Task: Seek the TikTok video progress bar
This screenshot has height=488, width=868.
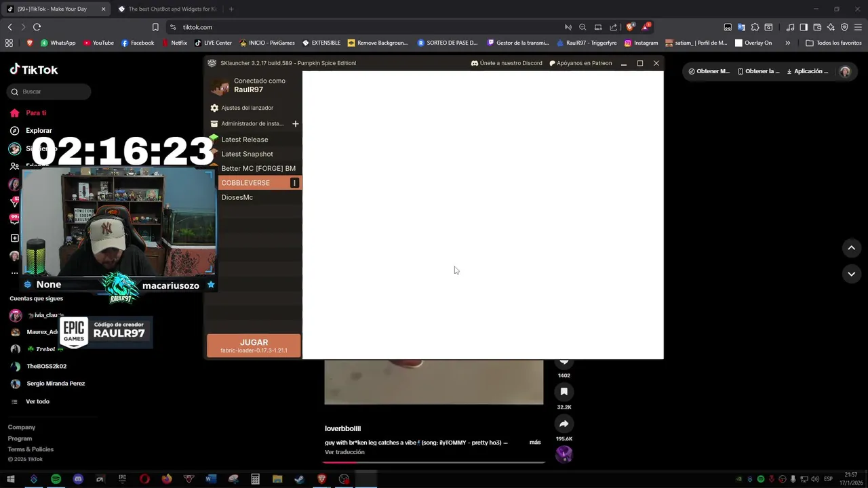Action: (434, 462)
